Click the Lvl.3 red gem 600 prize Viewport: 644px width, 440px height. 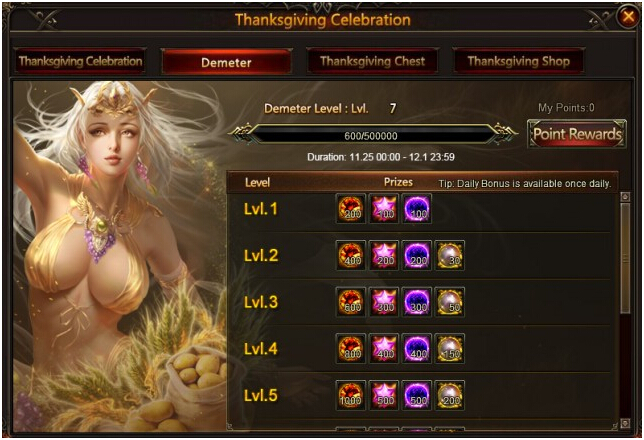point(351,302)
